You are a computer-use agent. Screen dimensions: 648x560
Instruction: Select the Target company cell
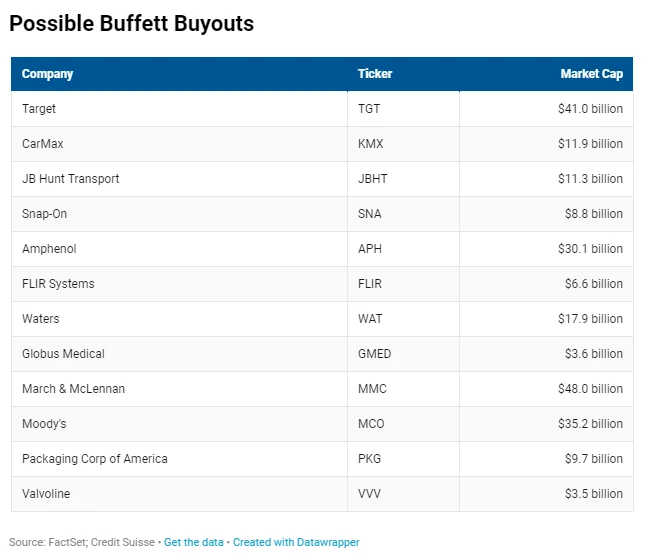point(39,109)
